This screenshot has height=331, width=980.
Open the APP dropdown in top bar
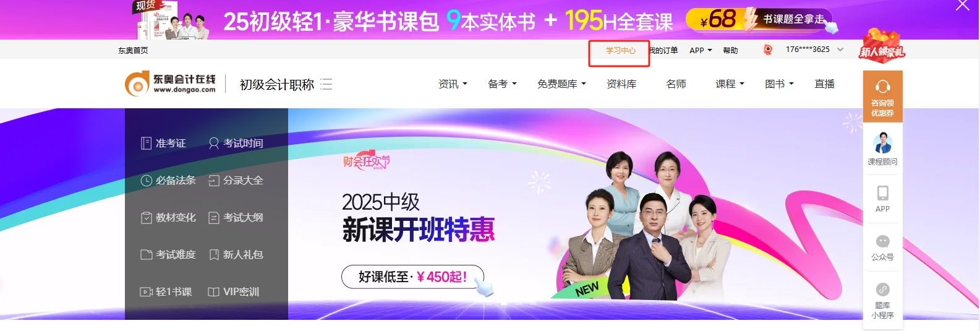(701, 50)
